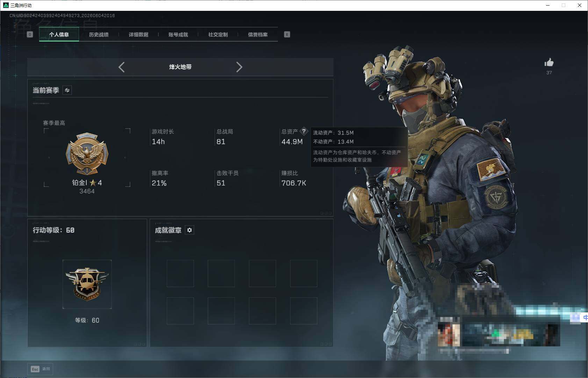The height and width of the screenshot is (378, 588).
Task: Click the Esc 返回 back button
Action: (x=40, y=369)
